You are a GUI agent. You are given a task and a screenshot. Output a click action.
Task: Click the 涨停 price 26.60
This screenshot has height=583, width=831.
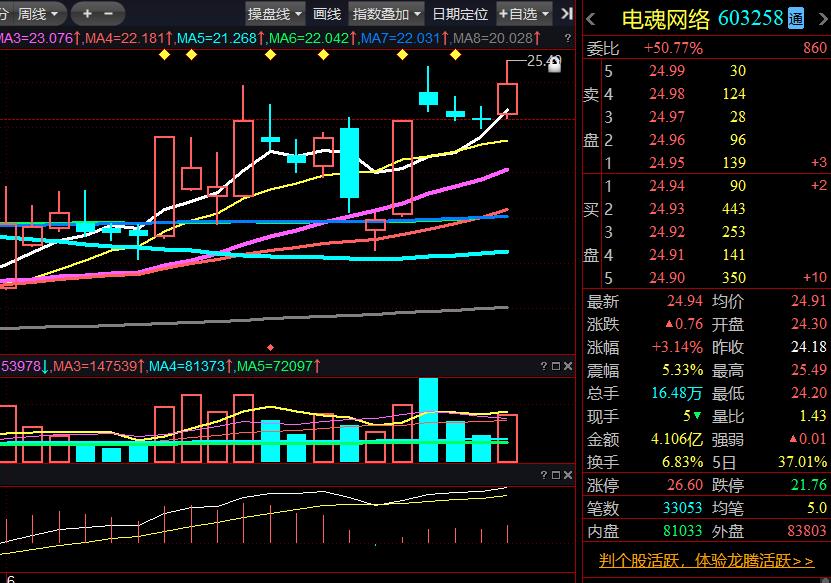coord(685,485)
